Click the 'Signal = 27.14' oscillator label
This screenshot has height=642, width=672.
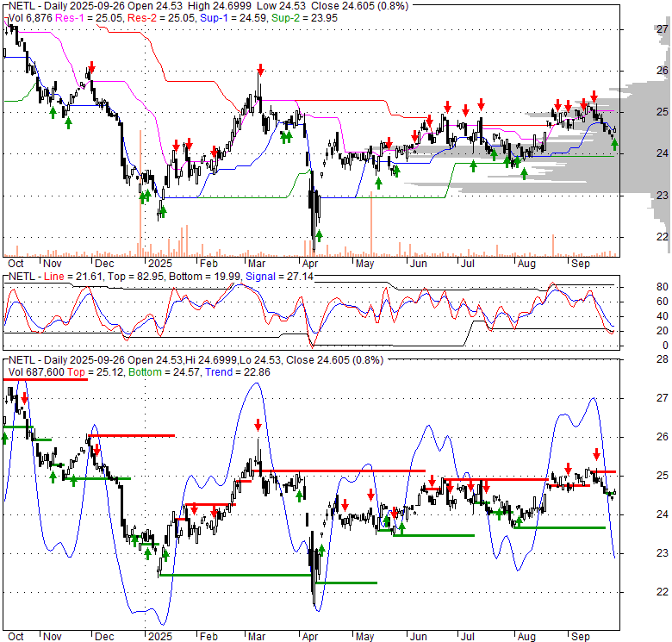(x=279, y=277)
